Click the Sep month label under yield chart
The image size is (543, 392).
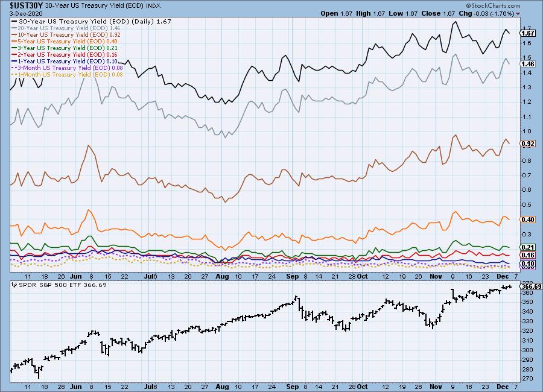pyautogui.click(x=292, y=276)
